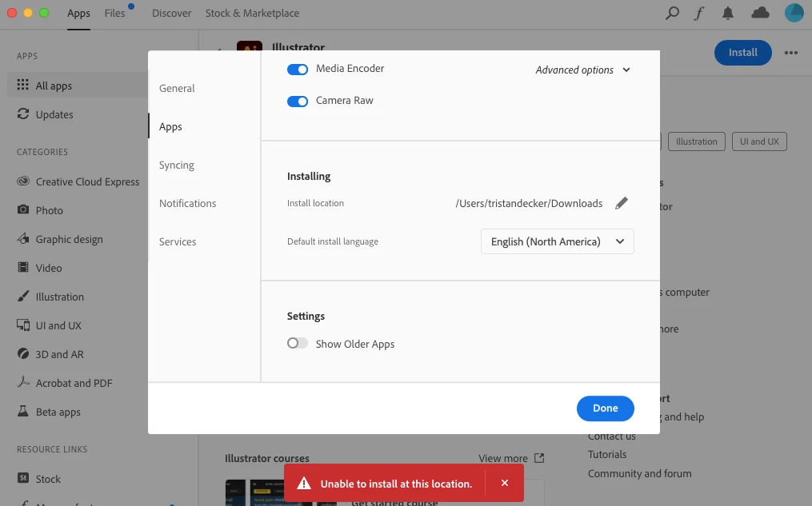This screenshot has height=506, width=812.
Task: Click the Illustration category tag
Action: click(x=697, y=141)
